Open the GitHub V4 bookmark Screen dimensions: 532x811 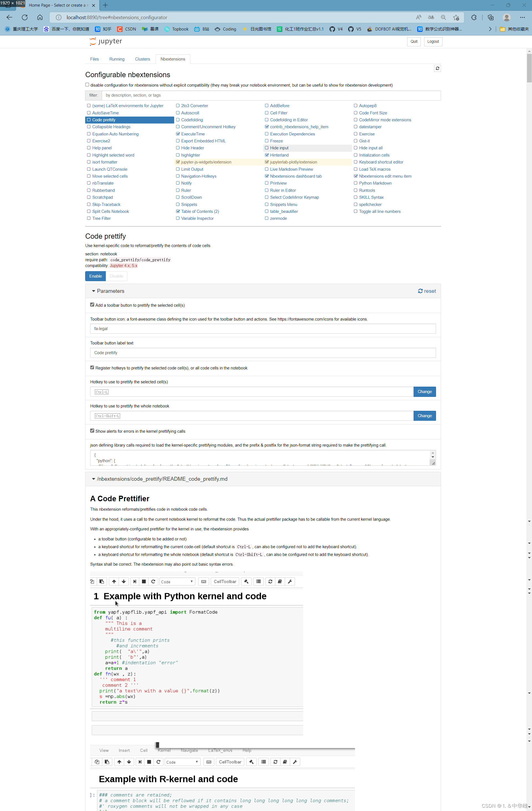[336, 29]
